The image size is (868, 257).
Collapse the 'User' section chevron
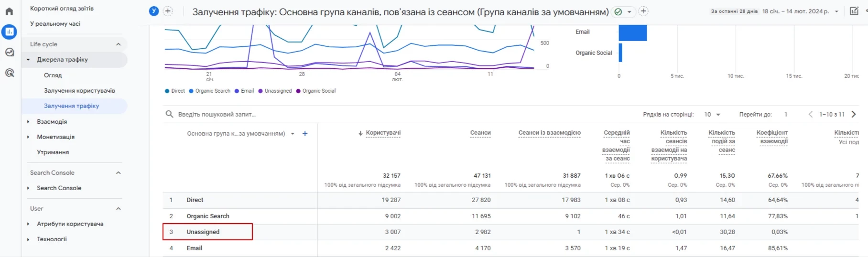[119, 209]
